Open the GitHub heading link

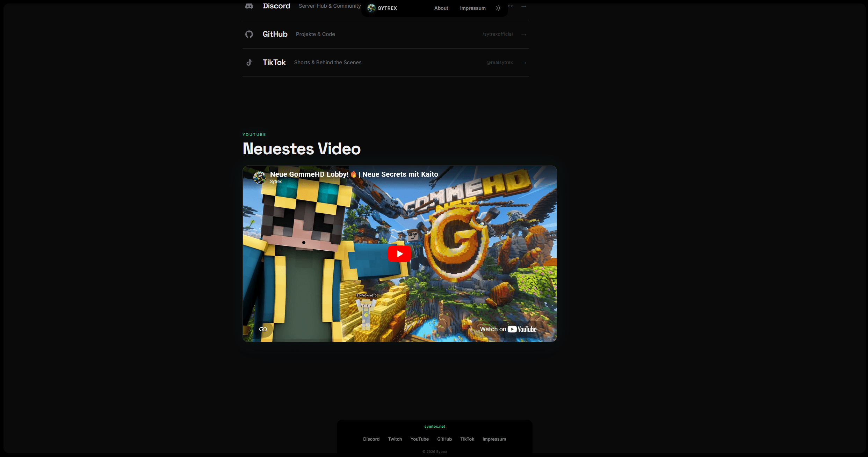(275, 34)
